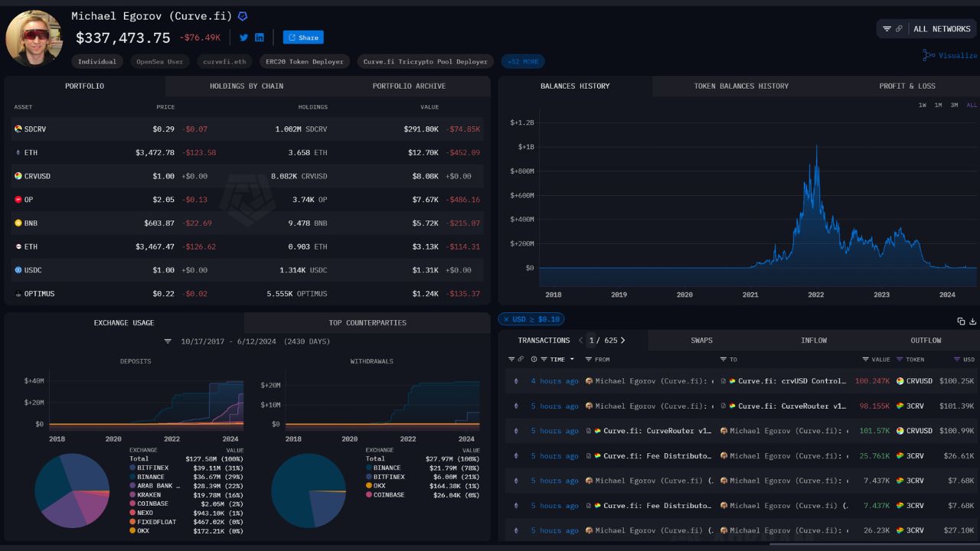Click the curvefi.eth tag
Screen dimensions: 980x551
pos(224,61)
